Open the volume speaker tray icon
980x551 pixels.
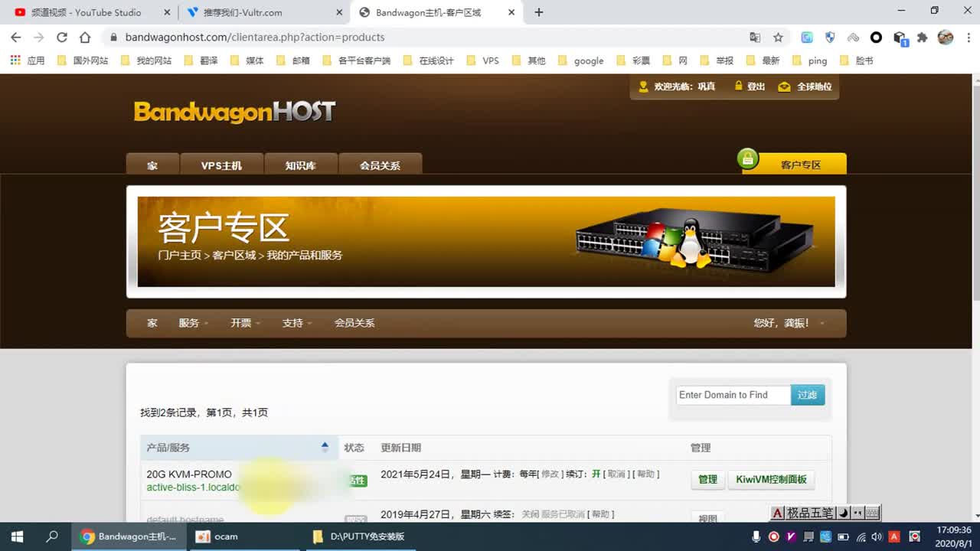click(877, 536)
